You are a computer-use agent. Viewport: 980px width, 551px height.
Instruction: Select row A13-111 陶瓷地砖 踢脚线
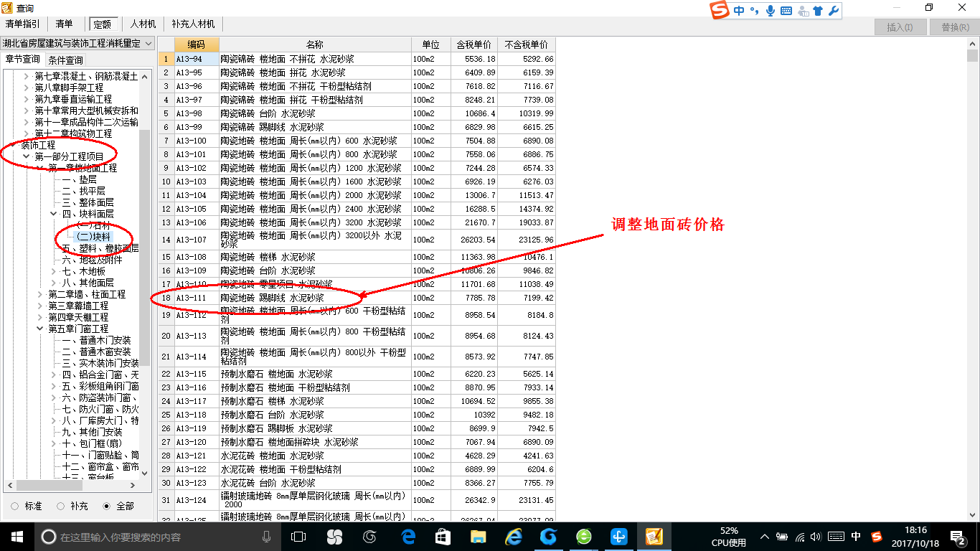click(x=357, y=298)
